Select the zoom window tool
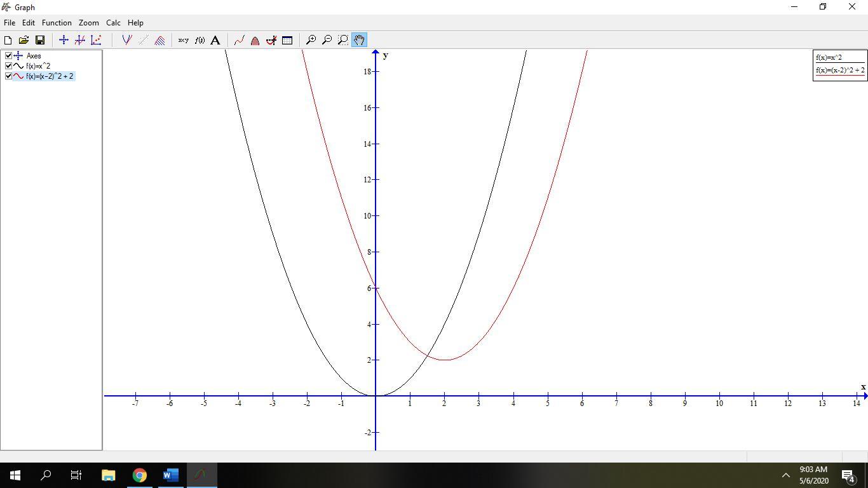The width and height of the screenshot is (868, 488). click(x=343, y=40)
